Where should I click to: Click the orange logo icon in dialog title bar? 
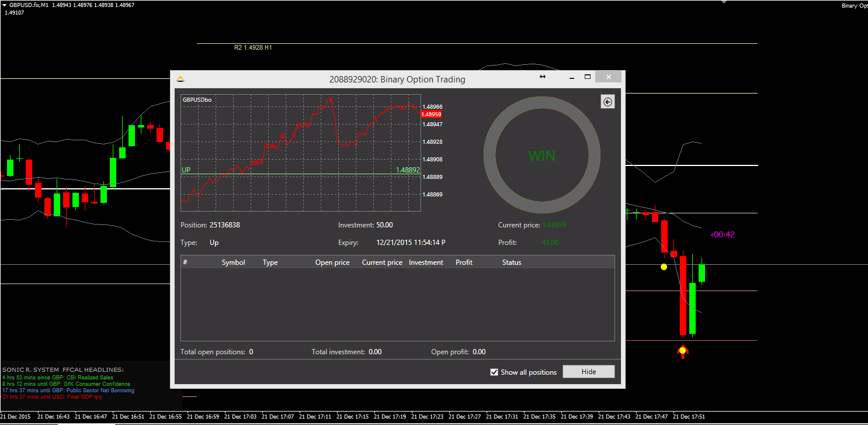(x=180, y=78)
